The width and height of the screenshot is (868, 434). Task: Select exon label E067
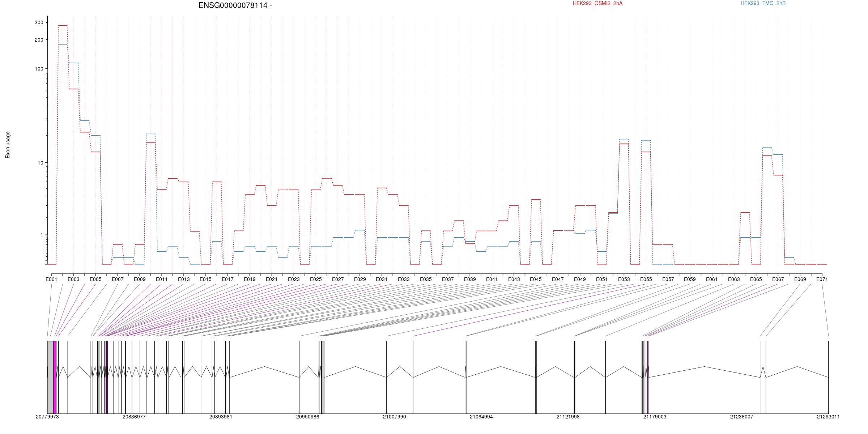(778, 279)
